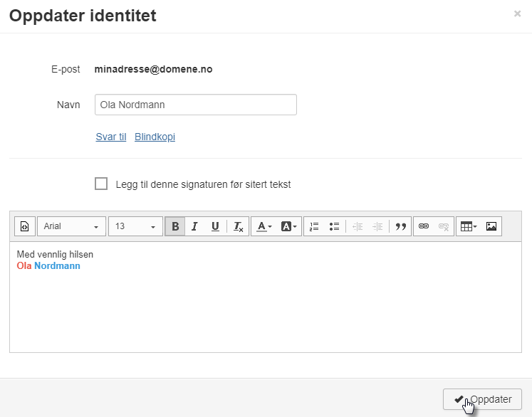
Task: Open the background color picker
Action: point(288,226)
